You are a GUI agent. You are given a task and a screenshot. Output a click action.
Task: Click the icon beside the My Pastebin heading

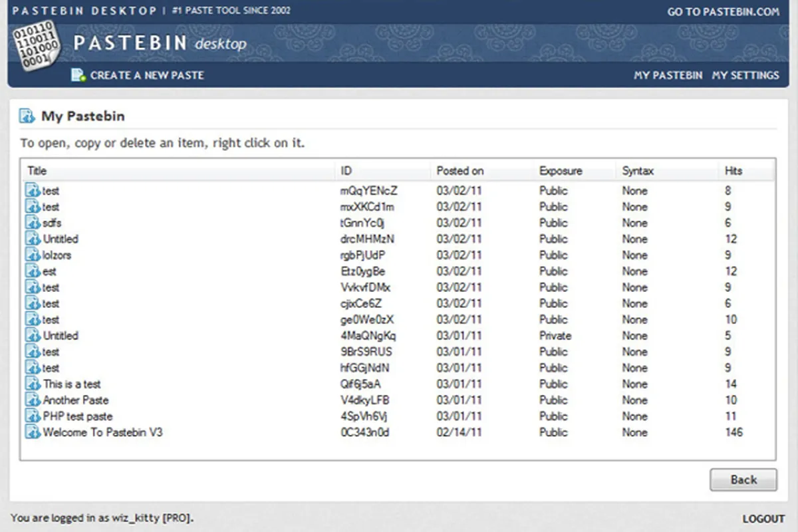pos(27,116)
